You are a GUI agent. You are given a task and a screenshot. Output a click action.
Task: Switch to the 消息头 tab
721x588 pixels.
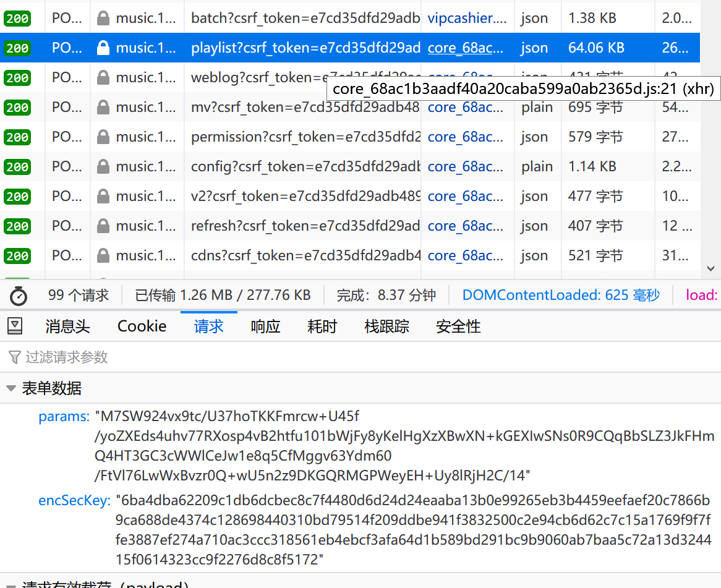[67, 326]
